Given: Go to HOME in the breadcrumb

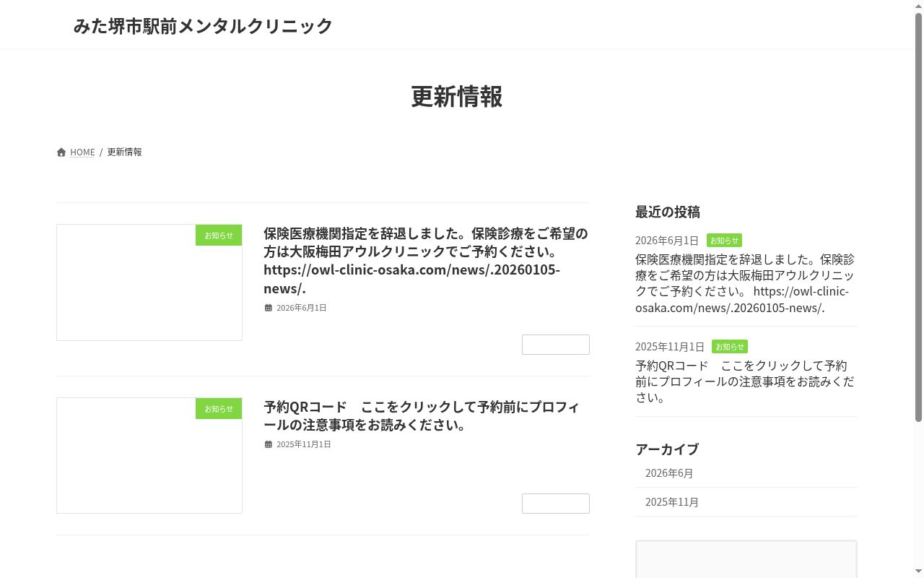Looking at the screenshot, I should (x=82, y=152).
